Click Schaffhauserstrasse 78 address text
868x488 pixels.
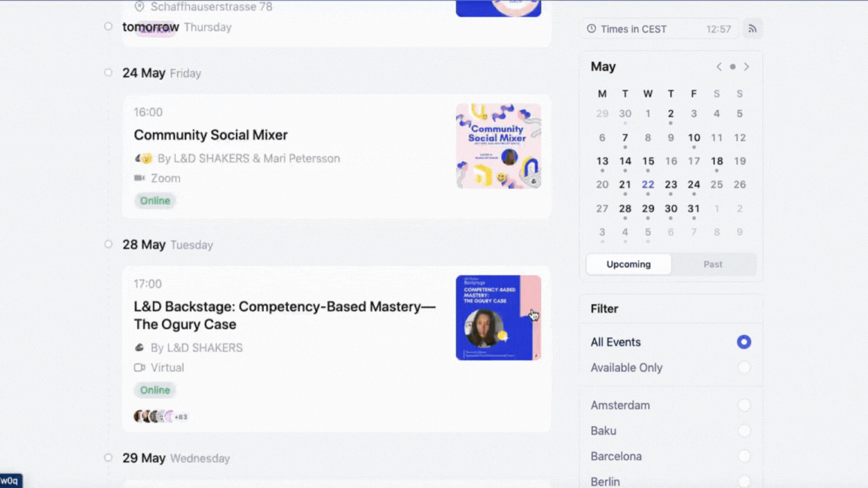(212, 7)
